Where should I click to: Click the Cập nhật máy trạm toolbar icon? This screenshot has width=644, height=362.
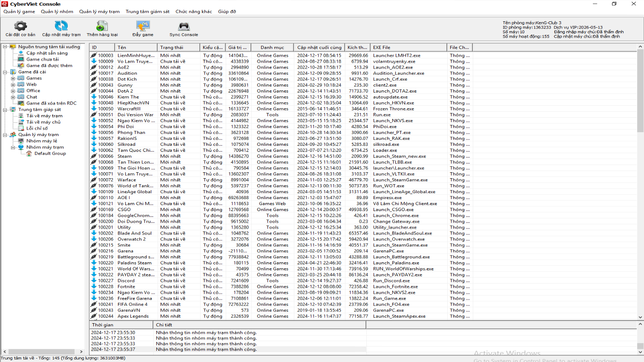coord(61,26)
